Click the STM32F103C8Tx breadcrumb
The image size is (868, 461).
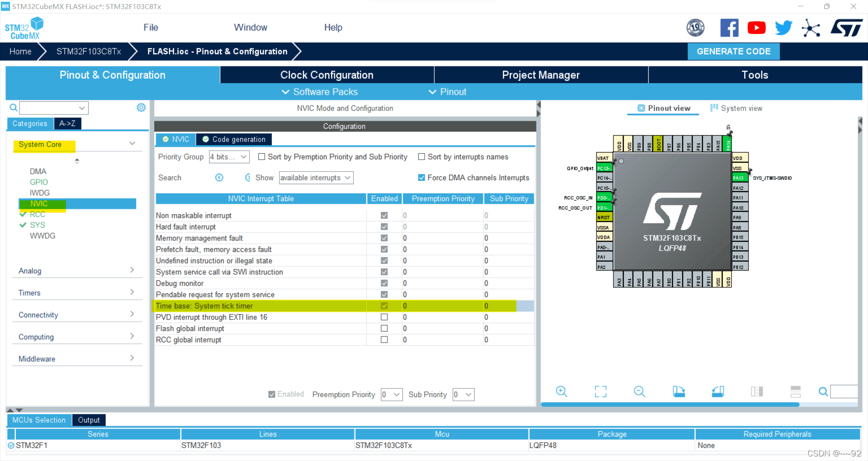tap(89, 52)
